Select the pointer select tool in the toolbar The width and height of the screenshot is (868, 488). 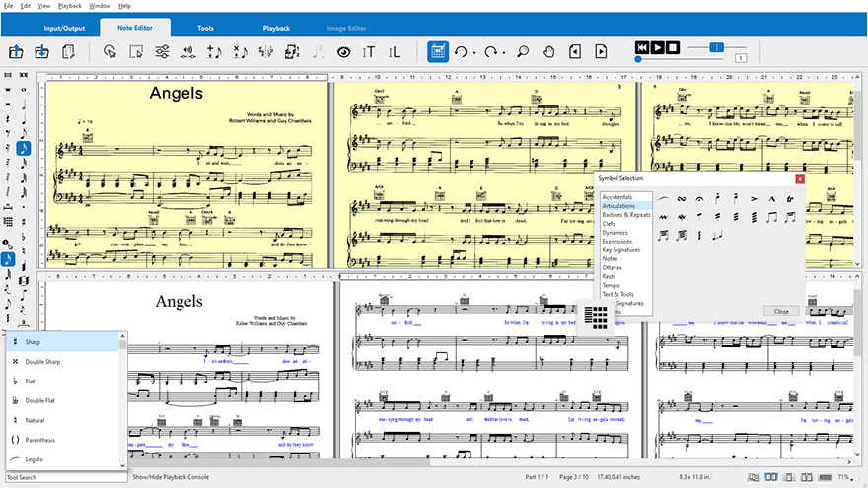pyautogui.click(x=109, y=52)
